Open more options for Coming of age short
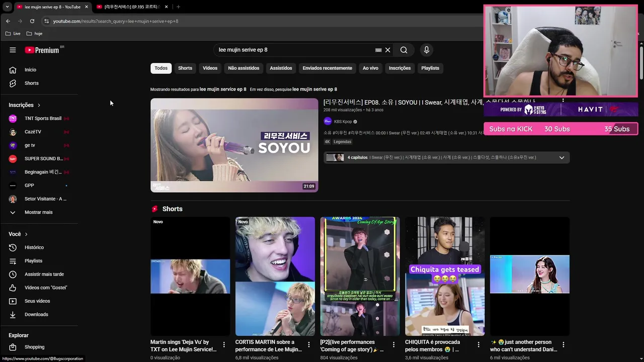The height and width of the screenshot is (362, 644). click(394, 344)
